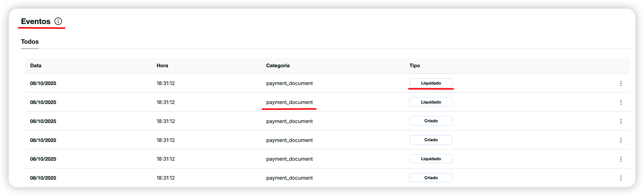Open the three-dot menu on fourth row
This screenshot has height=196, width=644.
click(620, 140)
